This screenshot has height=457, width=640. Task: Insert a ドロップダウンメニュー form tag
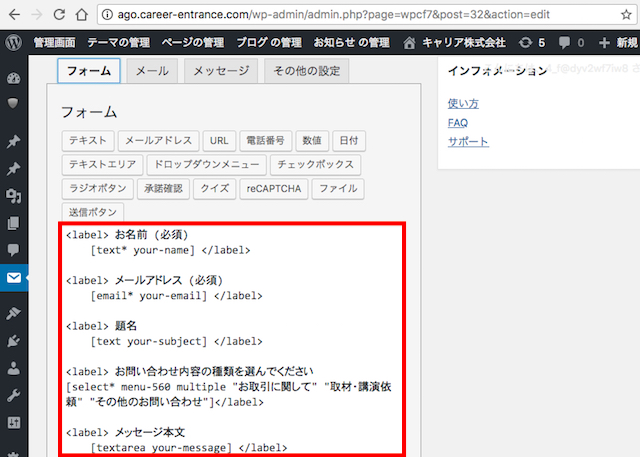[x=206, y=165]
